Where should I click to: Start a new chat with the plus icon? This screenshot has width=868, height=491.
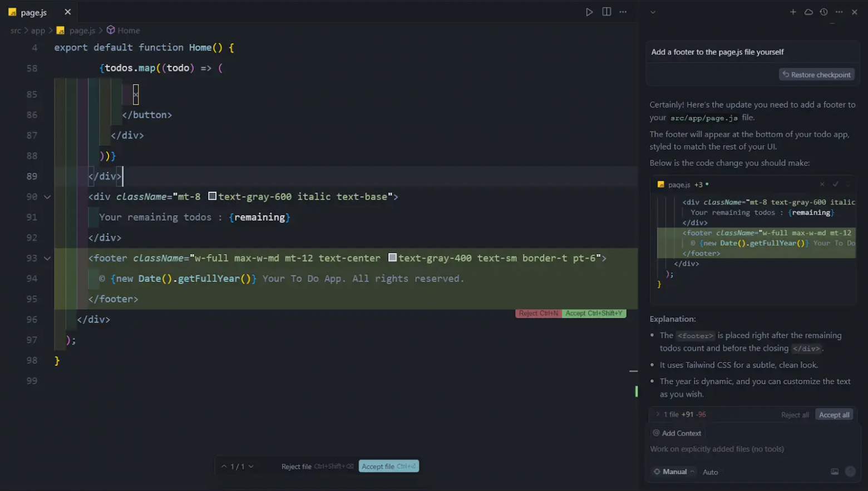(793, 12)
